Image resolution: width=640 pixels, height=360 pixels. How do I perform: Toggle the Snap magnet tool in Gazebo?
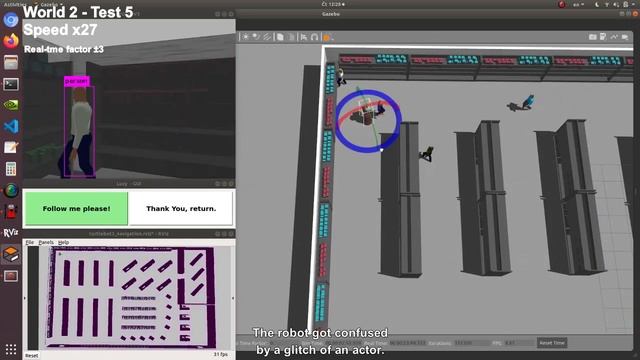tap(314, 37)
